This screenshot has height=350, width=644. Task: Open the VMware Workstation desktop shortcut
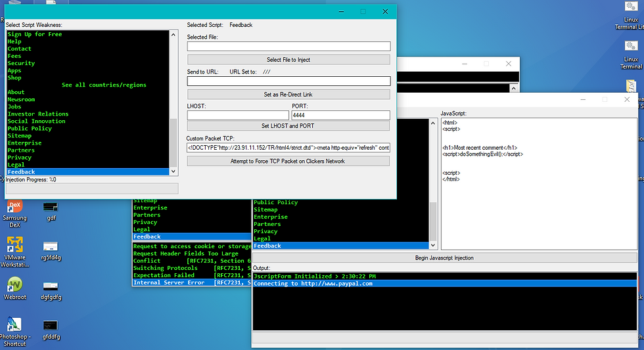pyautogui.click(x=14, y=252)
